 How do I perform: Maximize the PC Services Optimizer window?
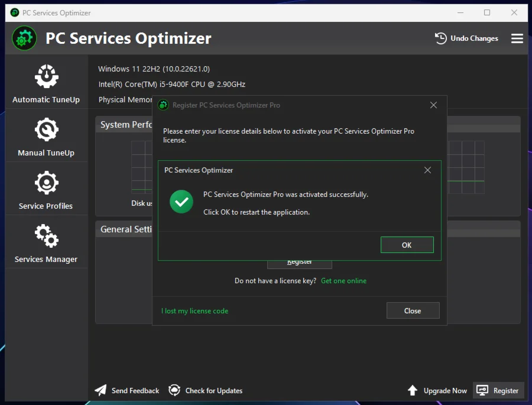coord(487,12)
